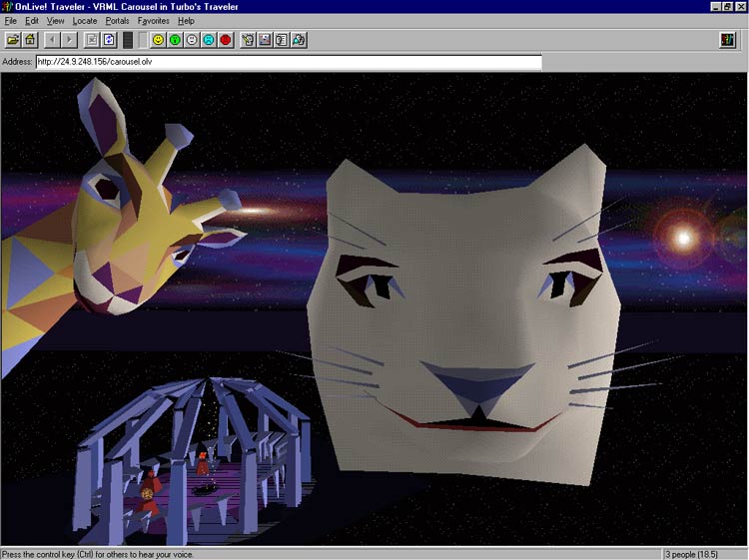Screen dimensions: 749x560
Task: Click the open folder toolbar icon
Action: coord(13,40)
